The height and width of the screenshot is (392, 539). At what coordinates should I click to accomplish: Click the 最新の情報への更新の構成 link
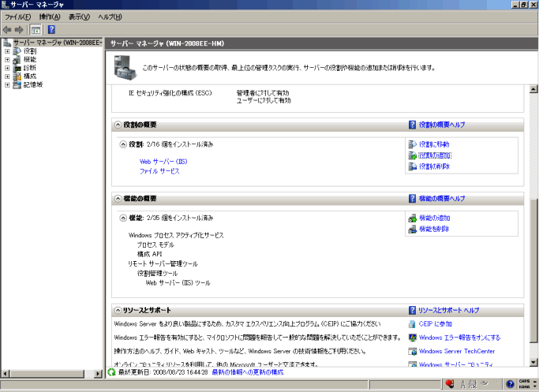248,372
